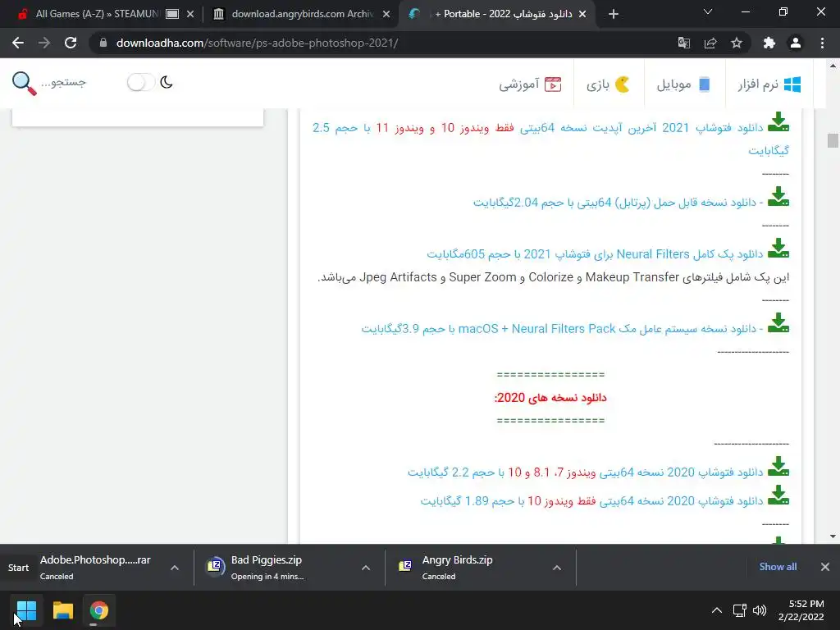
Task: Open Neural Filters 605MB pack download link
Action: point(595,254)
